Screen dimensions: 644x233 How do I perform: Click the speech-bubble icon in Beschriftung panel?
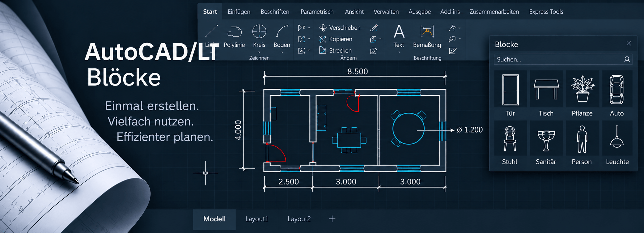tap(452, 39)
